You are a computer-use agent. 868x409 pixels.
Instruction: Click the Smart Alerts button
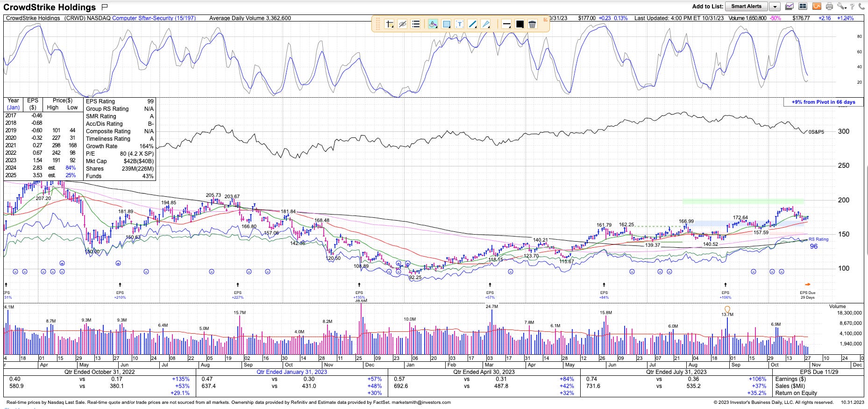click(x=746, y=7)
